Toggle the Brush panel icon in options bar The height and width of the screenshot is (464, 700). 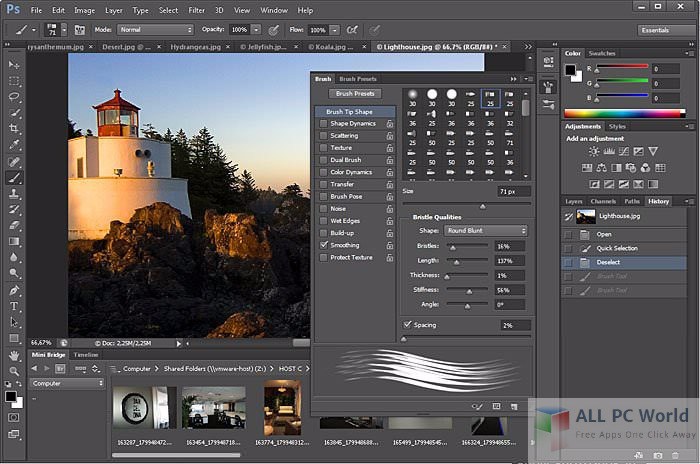[79, 30]
